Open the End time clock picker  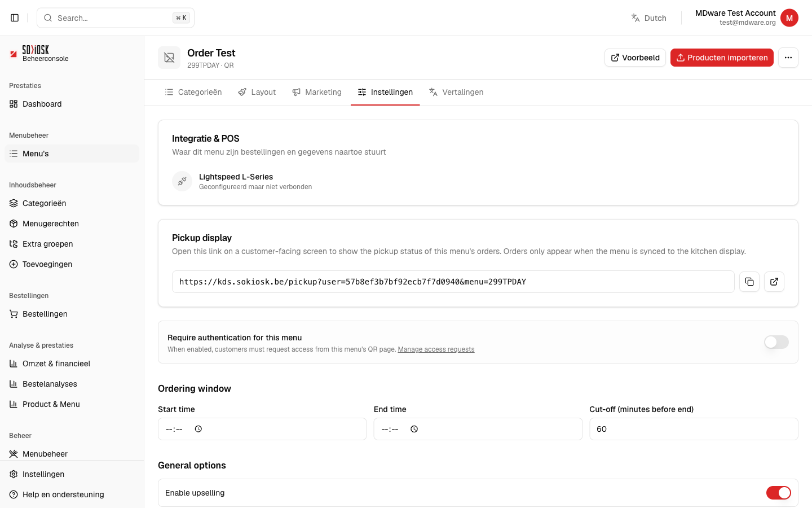414,429
